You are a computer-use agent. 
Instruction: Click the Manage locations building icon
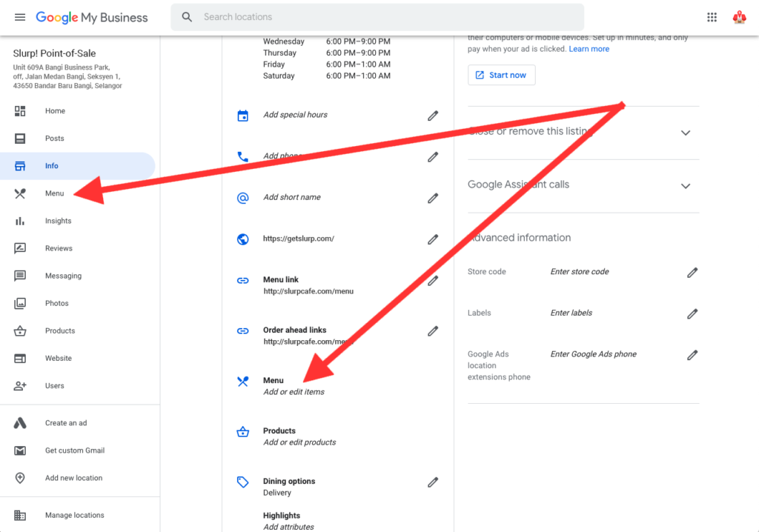click(x=20, y=515)
